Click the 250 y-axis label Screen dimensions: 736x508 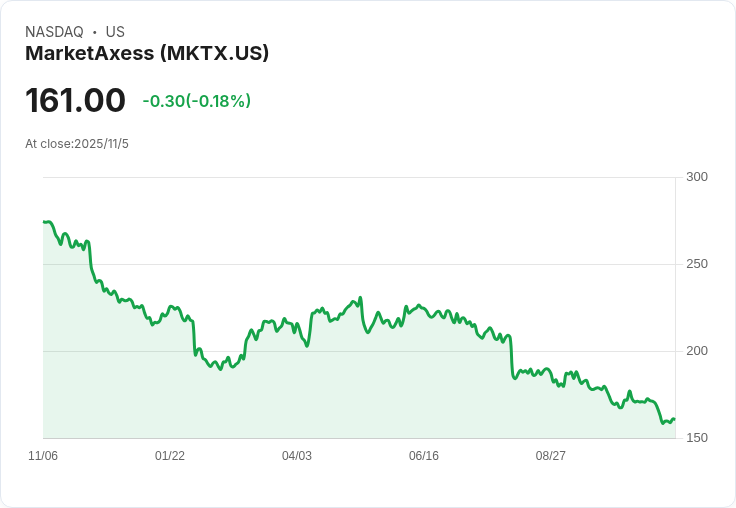pos(697,264)
